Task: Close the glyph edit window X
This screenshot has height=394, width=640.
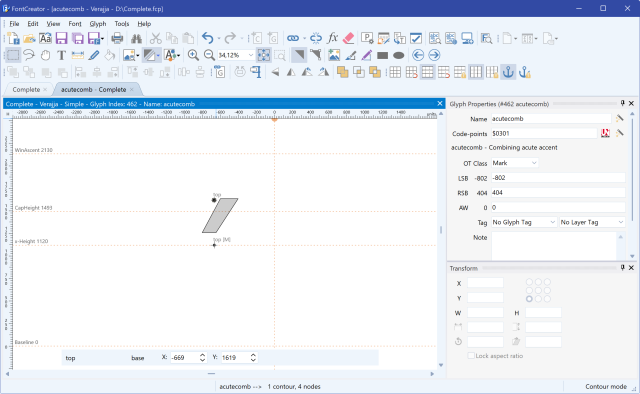Action: click(440, 104)
